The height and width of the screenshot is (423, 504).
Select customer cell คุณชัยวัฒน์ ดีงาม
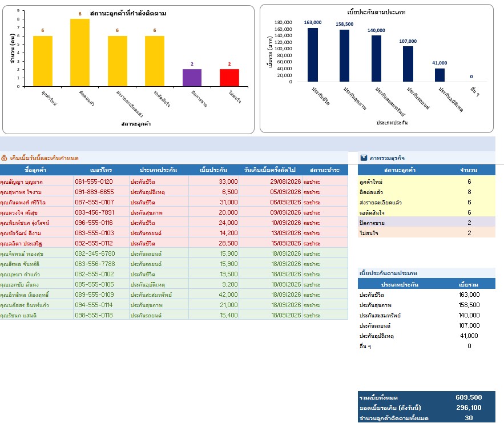point(37,233)
